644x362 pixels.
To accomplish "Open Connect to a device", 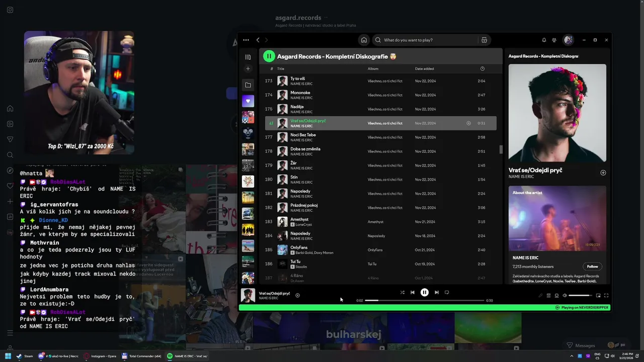I will coord(556,296).
